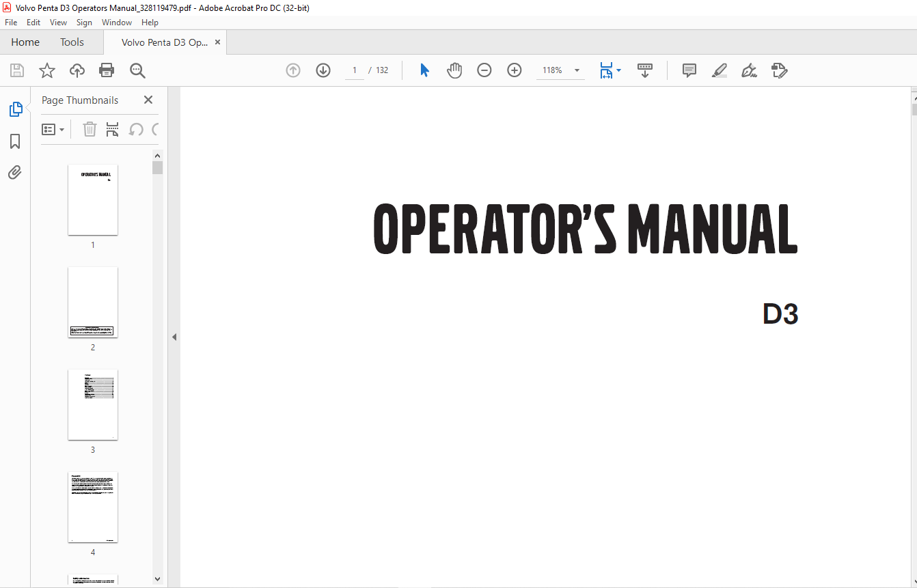Close the Page Thumbnails panel
This screenshot has height=588, width=917.
[148, 100]
